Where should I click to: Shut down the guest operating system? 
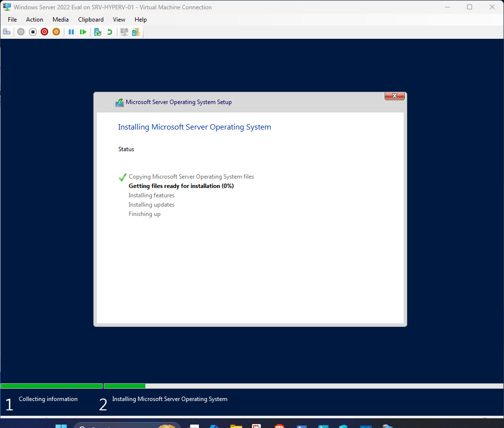(44, 31)
